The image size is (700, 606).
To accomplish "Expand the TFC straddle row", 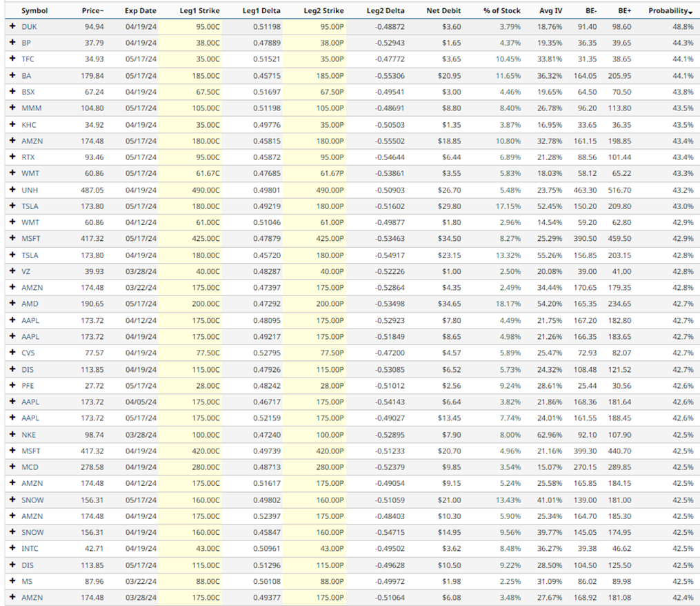I will (x=12, y=59).
